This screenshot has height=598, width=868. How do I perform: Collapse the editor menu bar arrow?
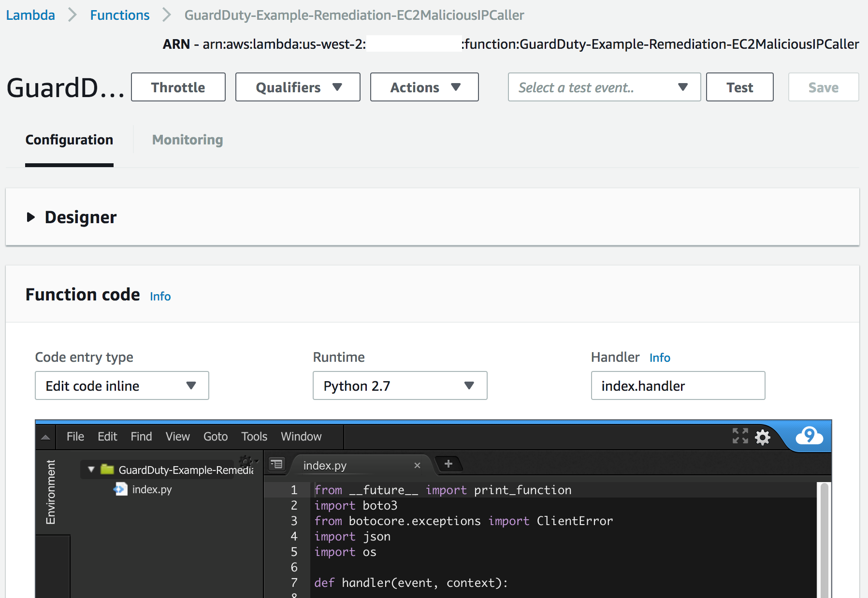[45, 437]
